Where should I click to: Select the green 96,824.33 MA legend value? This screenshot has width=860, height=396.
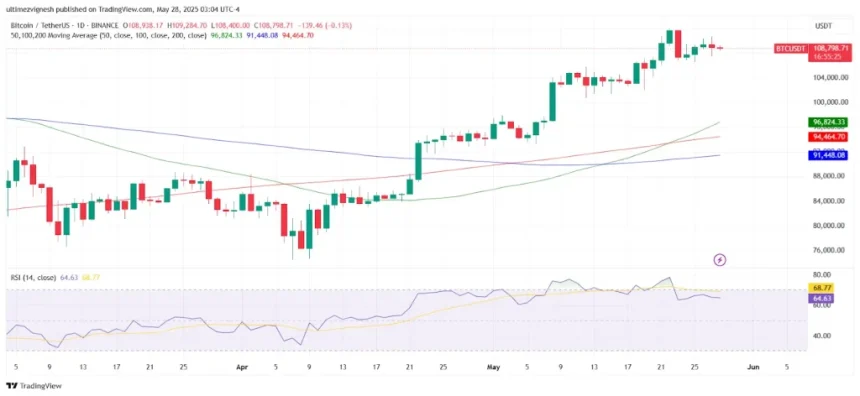[x=226, y=35]
